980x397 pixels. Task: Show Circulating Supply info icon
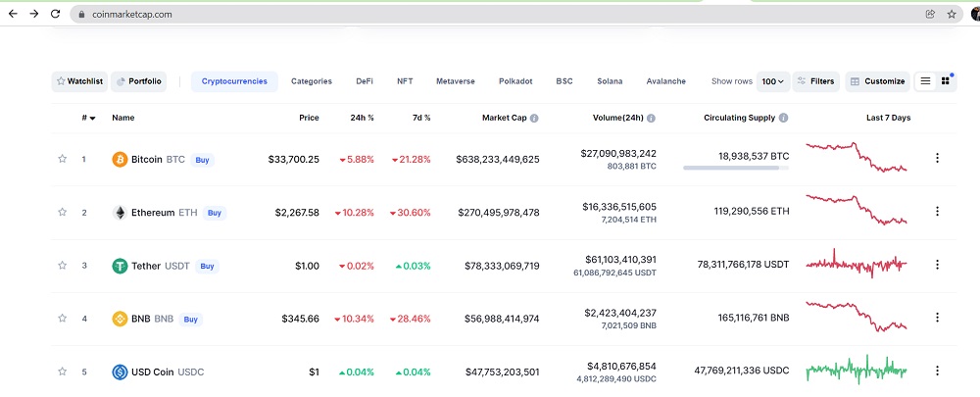783,118
